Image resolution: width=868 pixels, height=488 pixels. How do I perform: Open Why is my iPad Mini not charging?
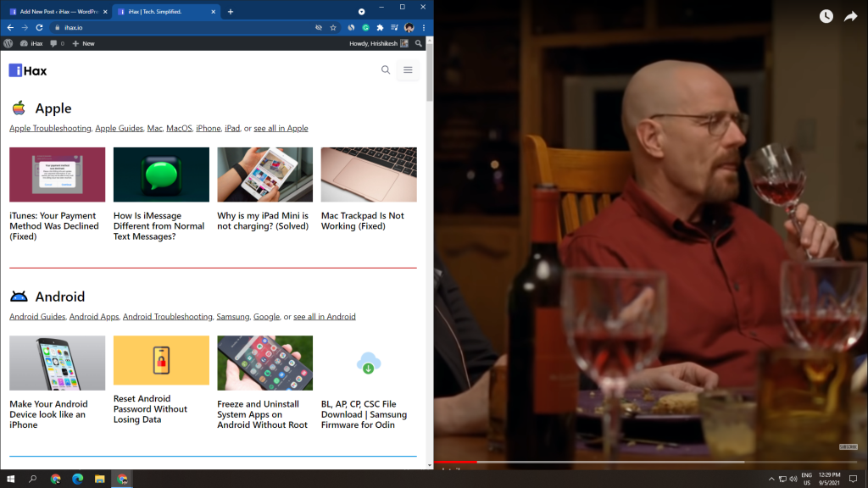point(263,221)
